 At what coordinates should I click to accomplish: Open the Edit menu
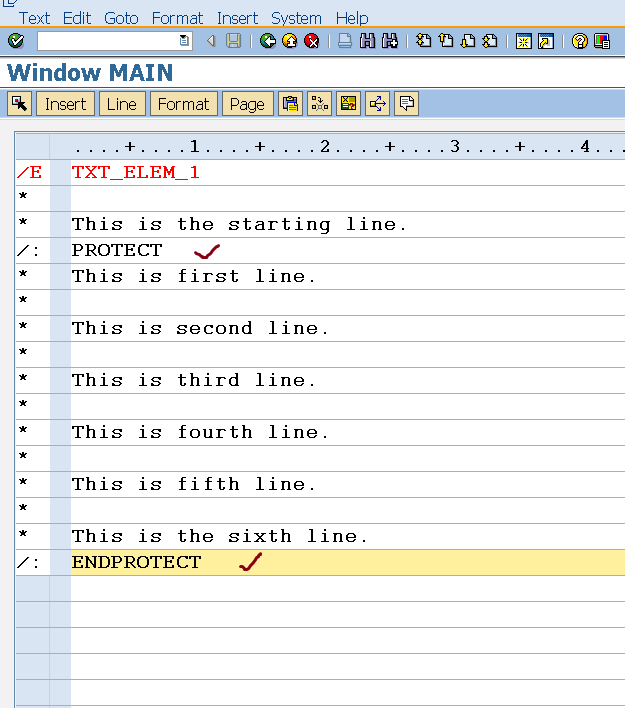(77, 19)
